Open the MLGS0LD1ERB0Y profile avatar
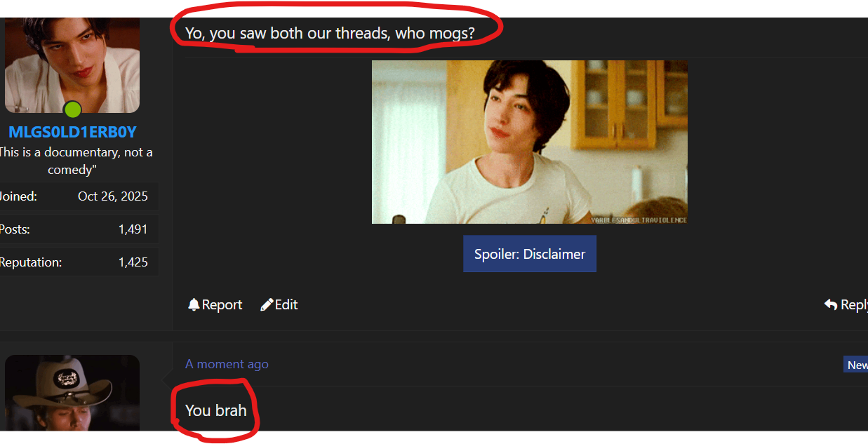The width and height of the screenshot is (868, 444). click(72, 65)
